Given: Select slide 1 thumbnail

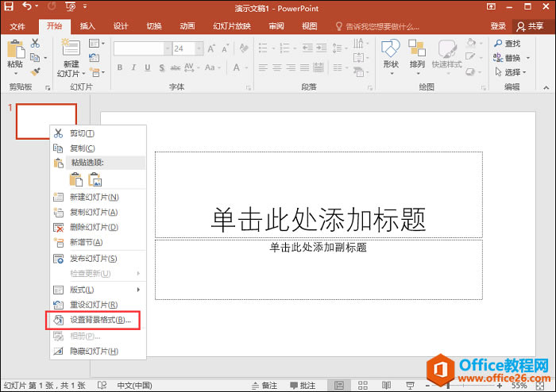Looking at the screenshot, I should (x=46, y=121).
